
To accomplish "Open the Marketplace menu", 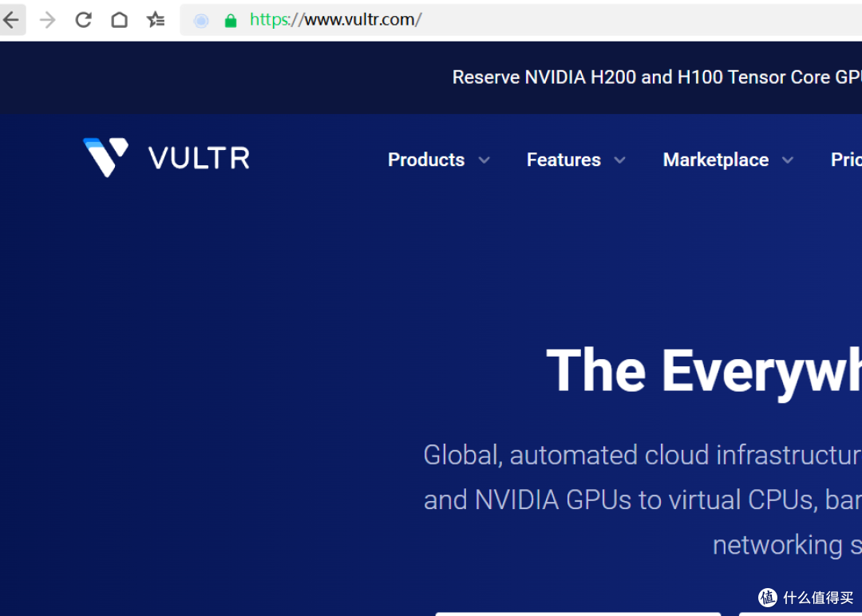I will pos(716,160).
